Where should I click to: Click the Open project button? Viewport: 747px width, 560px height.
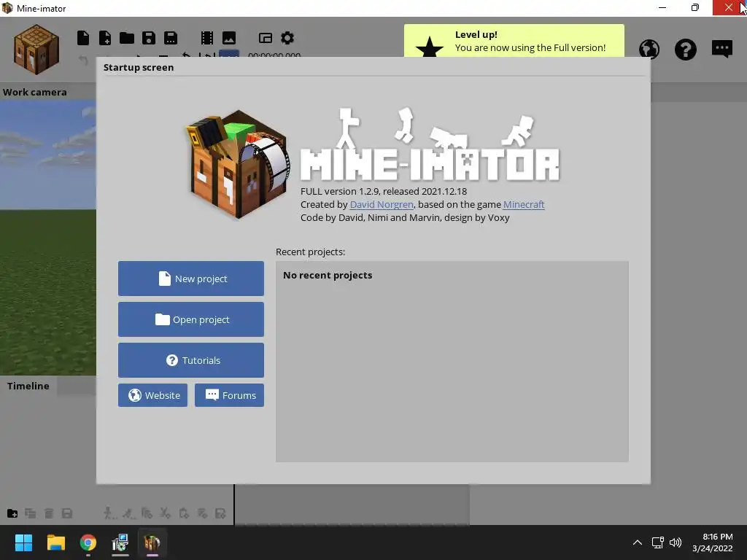(x=191, y=319)
